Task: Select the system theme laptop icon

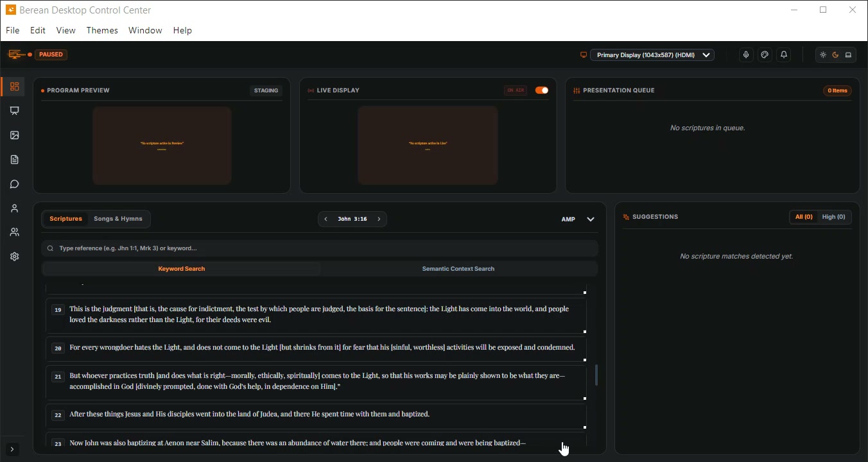Action: 848,55
